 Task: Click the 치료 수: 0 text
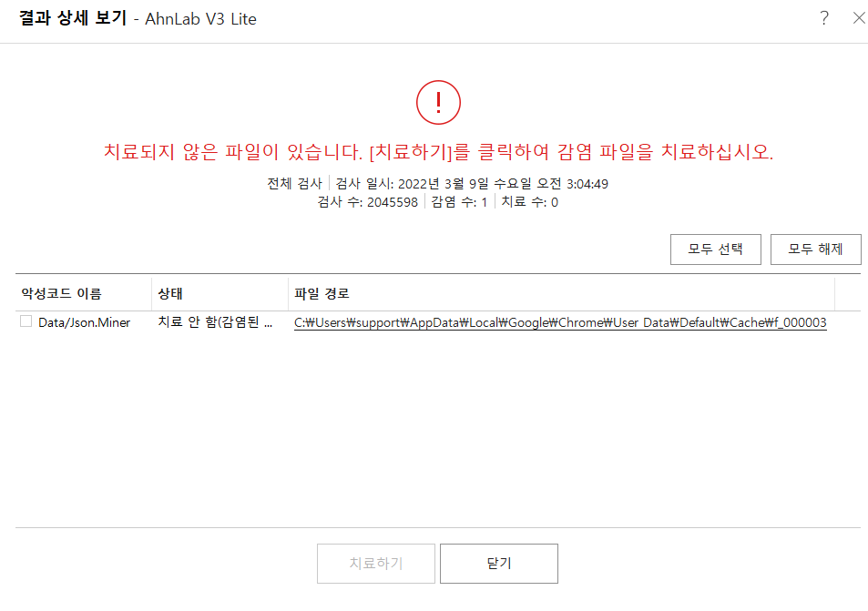(x=530, y=202)
